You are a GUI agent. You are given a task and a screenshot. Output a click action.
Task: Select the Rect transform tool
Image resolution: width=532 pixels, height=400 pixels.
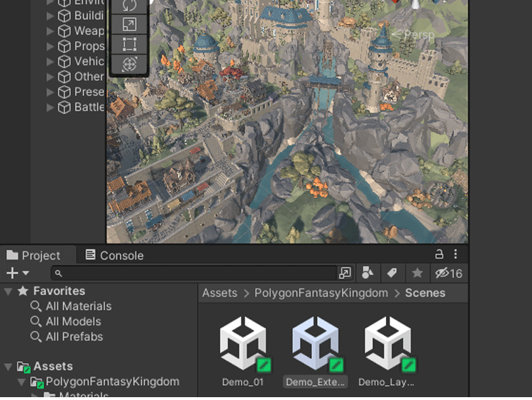(x=129, y=45)
